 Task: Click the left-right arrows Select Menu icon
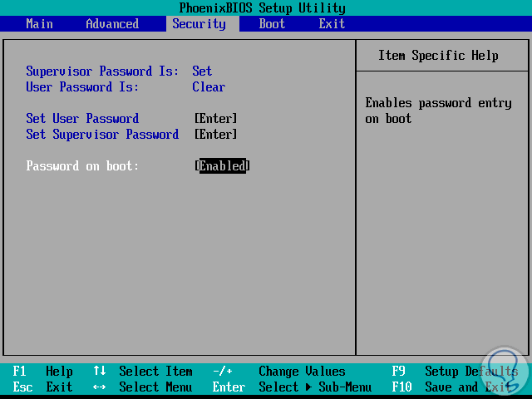pos(100,387)
